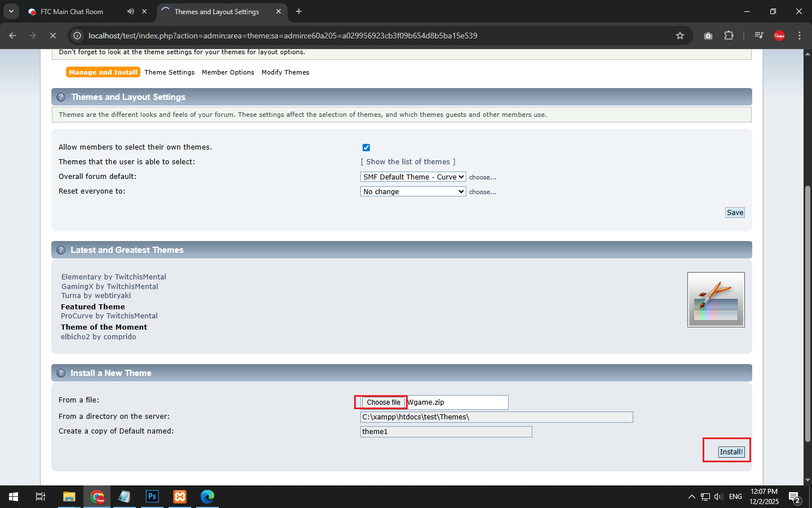The image size is (812, 508).
Task: Click Show the list of themes link
Action: pos(408,161)
